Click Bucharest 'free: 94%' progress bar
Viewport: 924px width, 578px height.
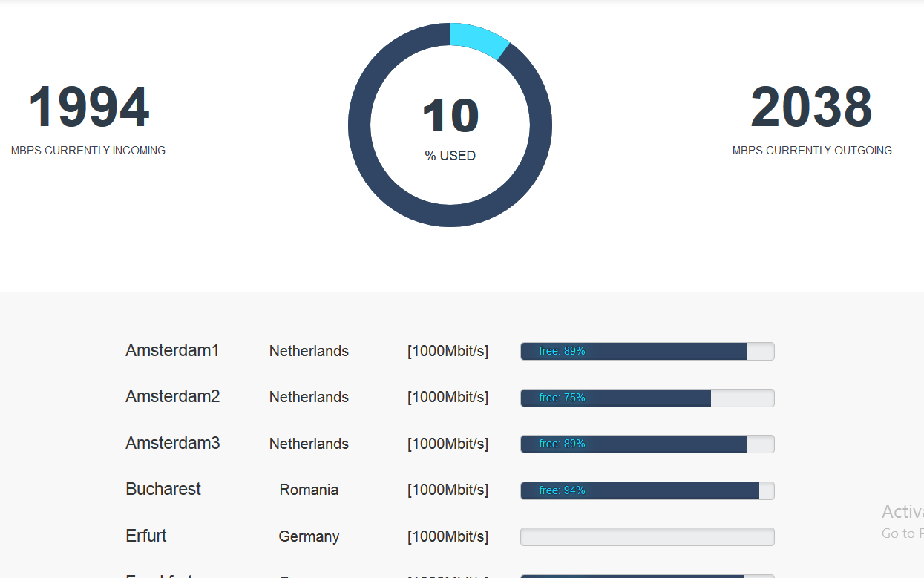647,490
